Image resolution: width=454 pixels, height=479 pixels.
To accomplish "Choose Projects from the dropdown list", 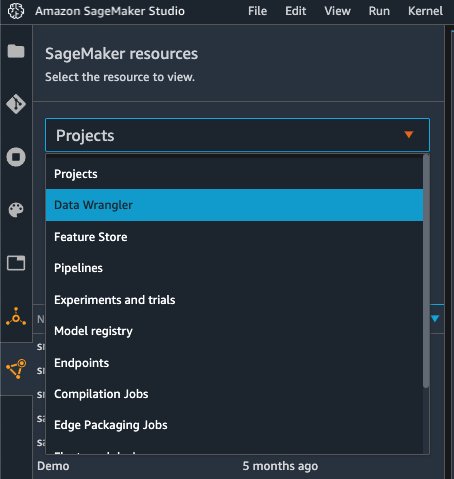I will click(234, 174).
